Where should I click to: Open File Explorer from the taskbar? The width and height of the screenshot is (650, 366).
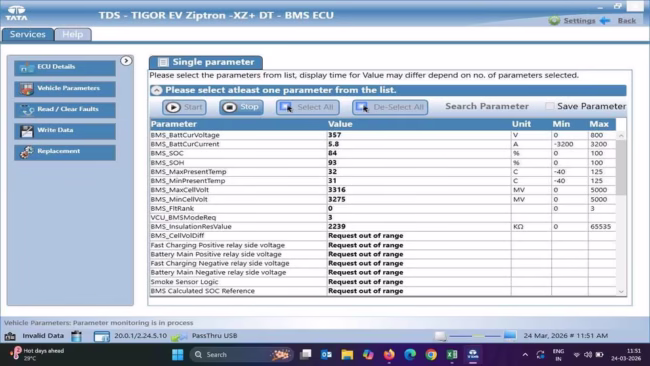point(347,355)
